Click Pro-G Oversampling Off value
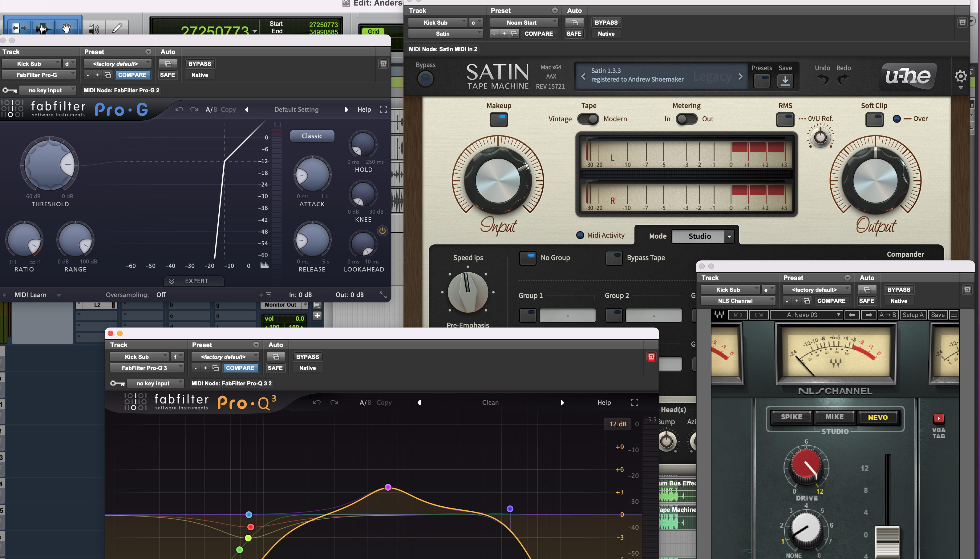The image size is (980, 559). pyautogui.click(x=161, y=295)
